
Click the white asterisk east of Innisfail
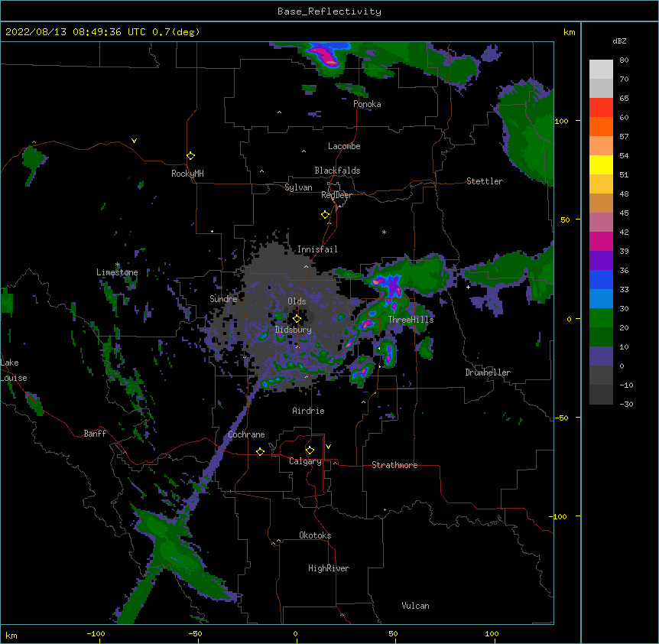pos(384,232)
